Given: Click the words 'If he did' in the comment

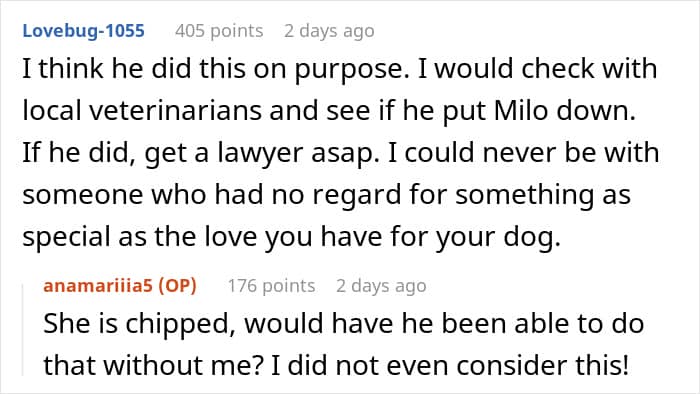Looking at the screenshot, I should point(79,153).
